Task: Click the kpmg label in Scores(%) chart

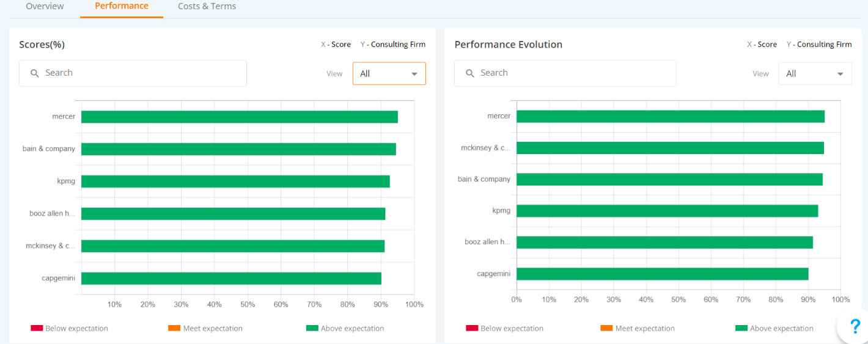Action: [66, 181]
